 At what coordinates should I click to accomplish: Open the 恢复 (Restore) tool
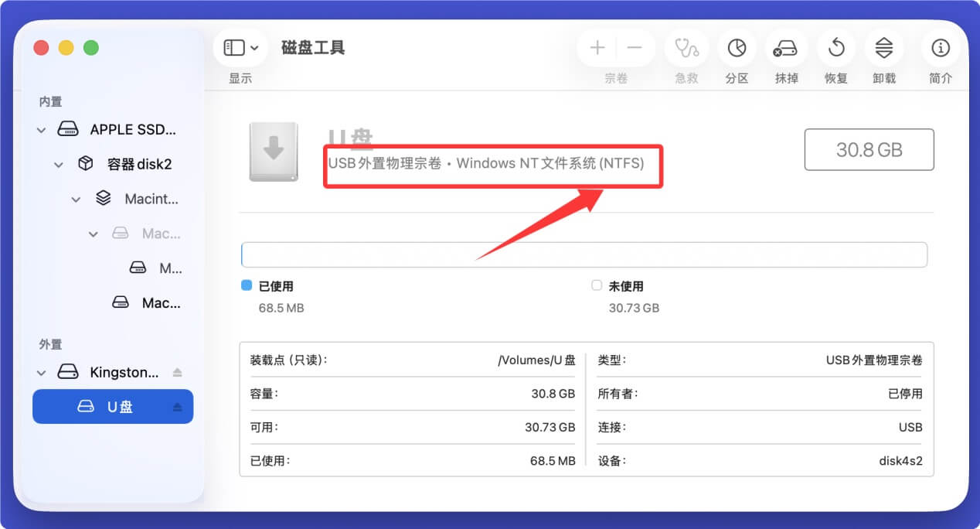(835, 48)
